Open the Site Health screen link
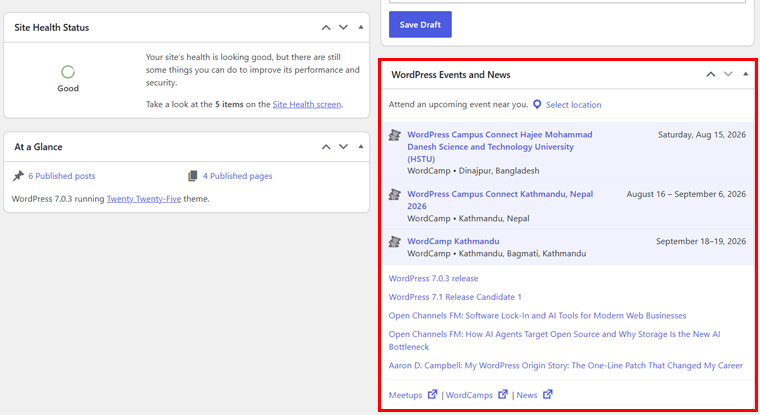The height and width of the screenshot is (415, 760). tap(307, 104)
